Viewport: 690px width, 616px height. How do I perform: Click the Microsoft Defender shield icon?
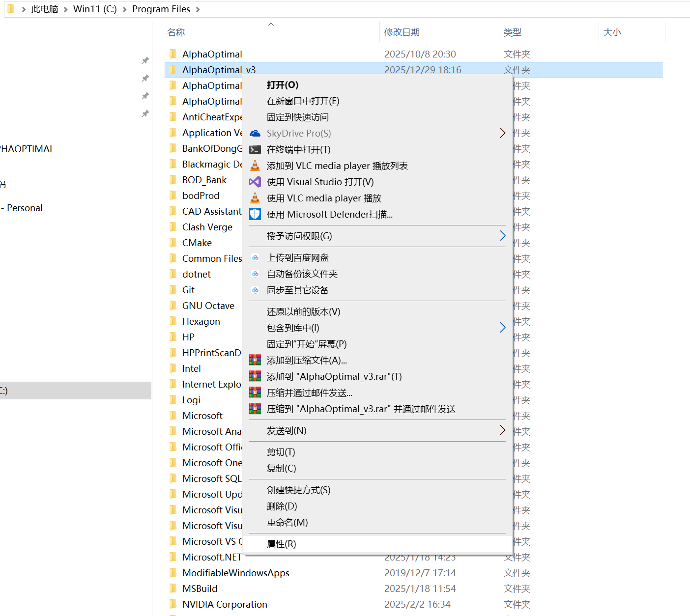pyautogui.click(x=255, y=215)
